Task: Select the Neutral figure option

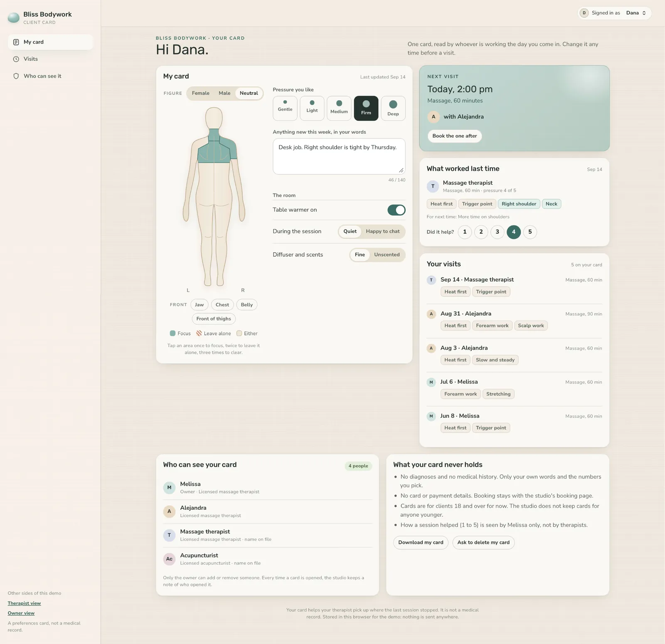Action: pyautogui.click(x=249, y=93)
